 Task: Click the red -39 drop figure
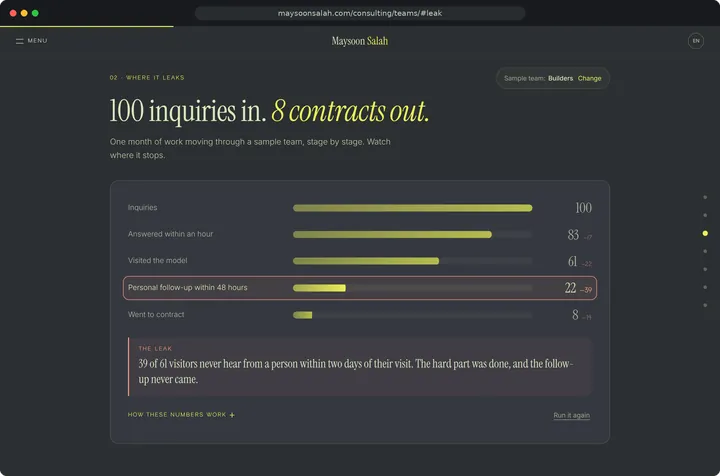[x=585, y=290]
